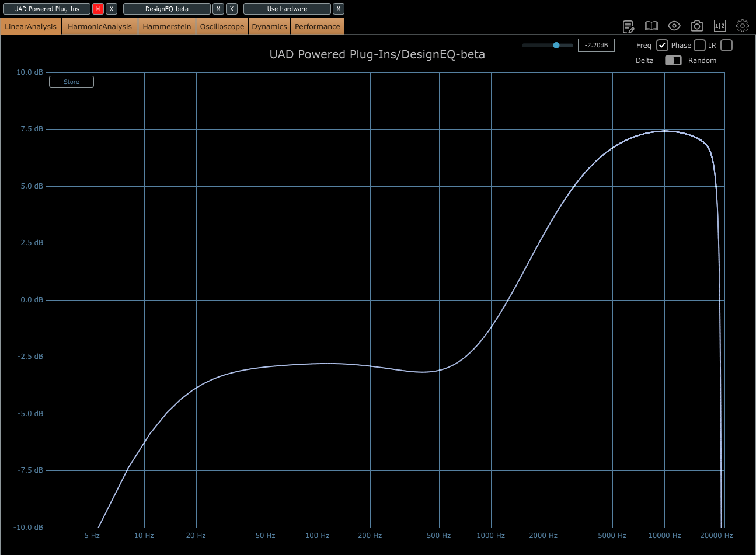Click the eye view icon
The height and width of the screenshot is (555, 756).
674,26
